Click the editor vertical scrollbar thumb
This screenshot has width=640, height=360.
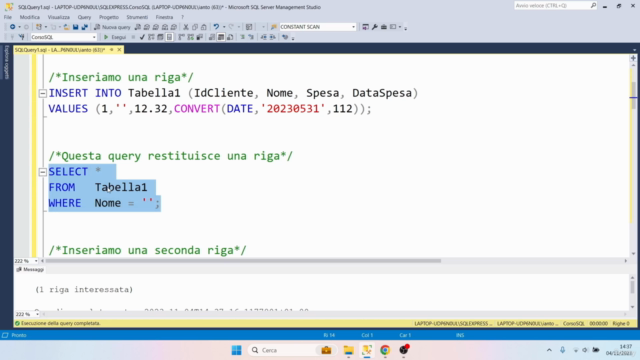pos(633,96)
